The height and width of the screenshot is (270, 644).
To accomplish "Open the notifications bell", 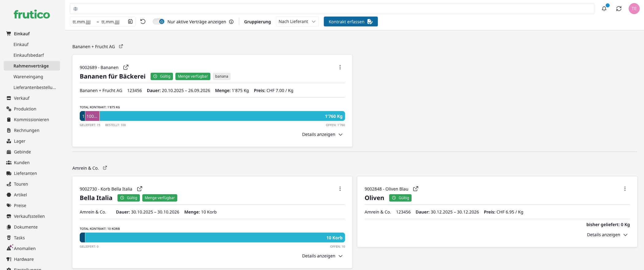I will (604, 9).
